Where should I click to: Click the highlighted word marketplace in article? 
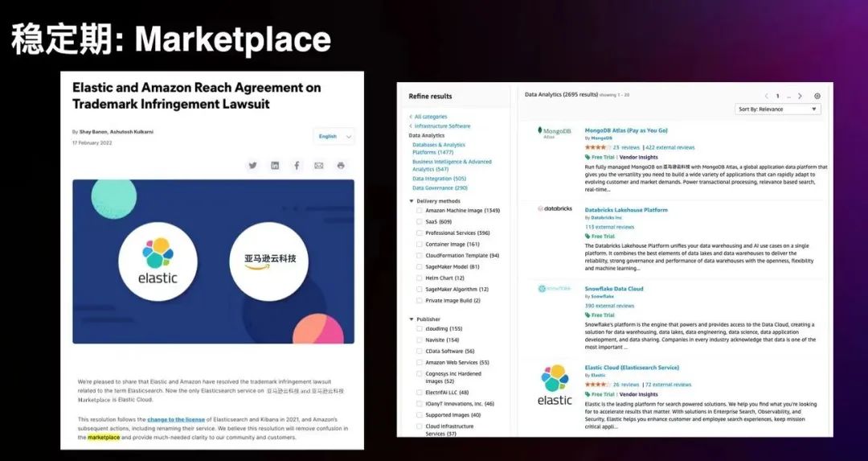pyautogui.click(x=104, y=437)
